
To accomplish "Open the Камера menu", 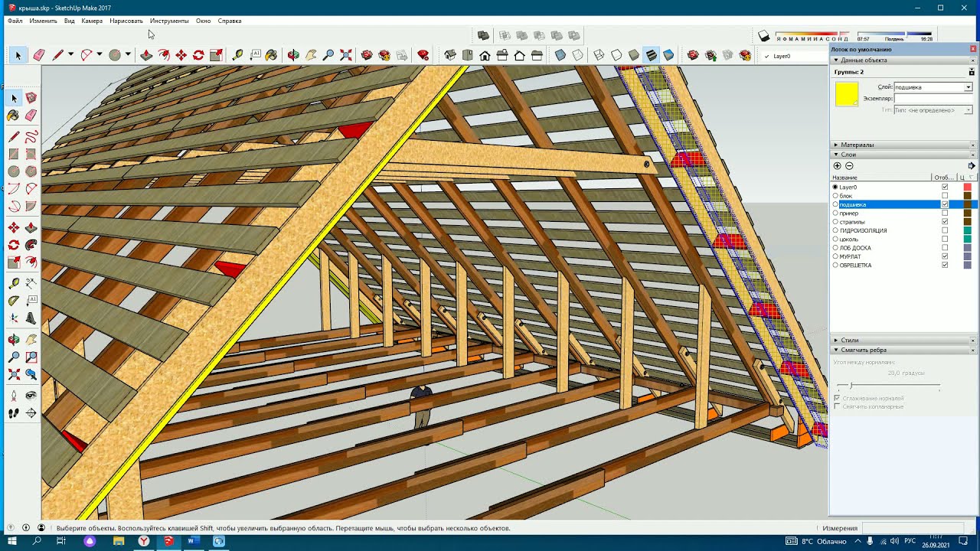I will (92, 21).
